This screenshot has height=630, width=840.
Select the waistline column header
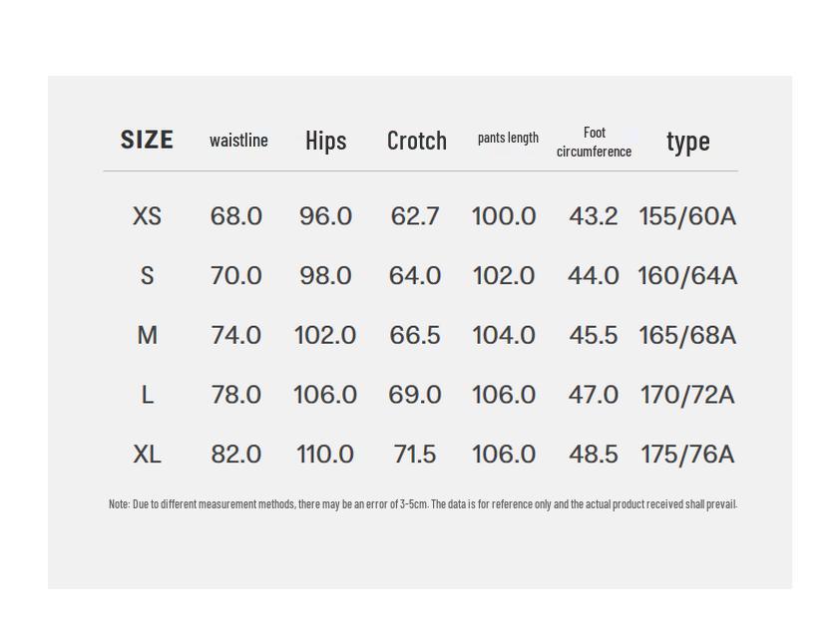click(238, 141)
